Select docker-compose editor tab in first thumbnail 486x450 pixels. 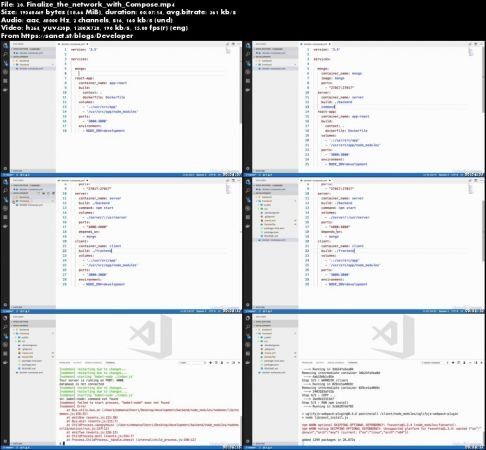pyautogui.click(x=73, y=44)
